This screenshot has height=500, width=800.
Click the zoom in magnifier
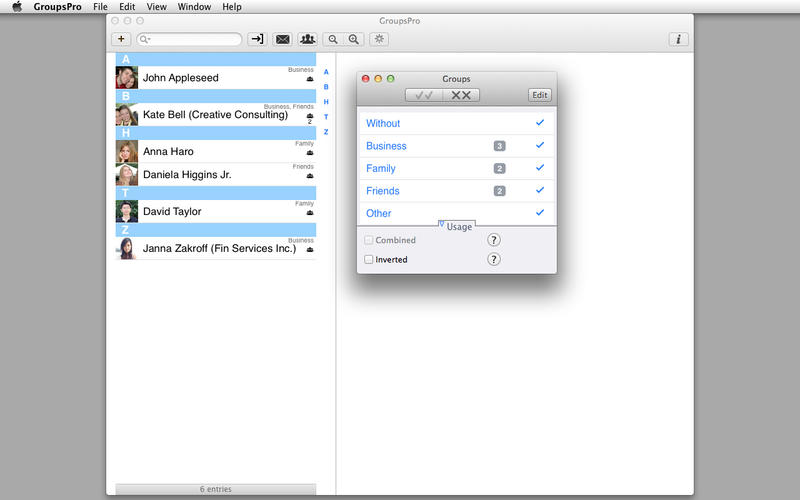coord(354,39)
